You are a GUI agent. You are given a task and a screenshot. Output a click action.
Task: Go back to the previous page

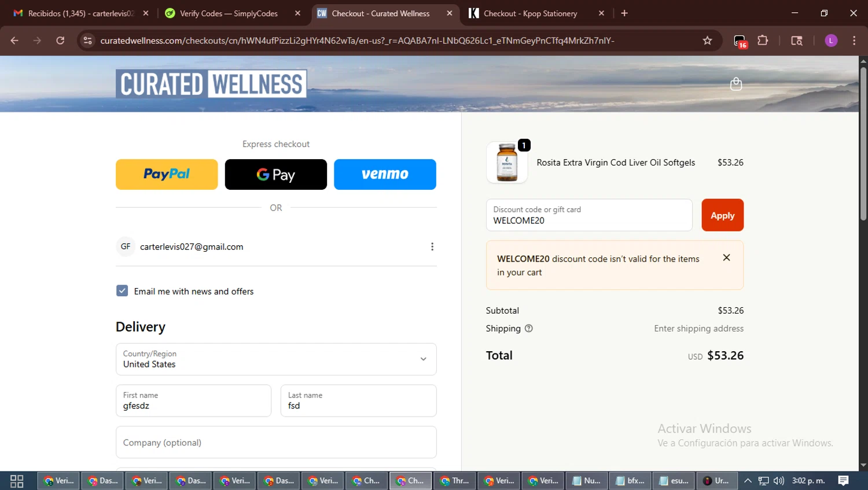(14, 40)
